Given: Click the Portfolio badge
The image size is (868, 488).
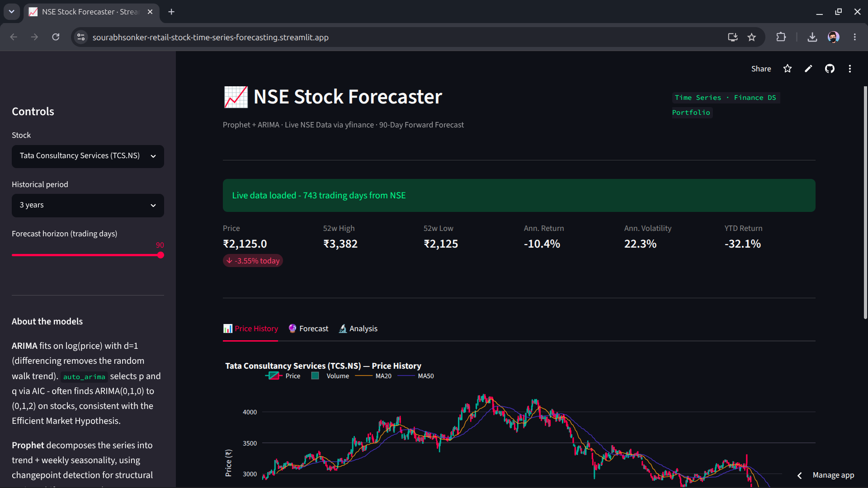Looking at the screenshot, I should [691, 113].
